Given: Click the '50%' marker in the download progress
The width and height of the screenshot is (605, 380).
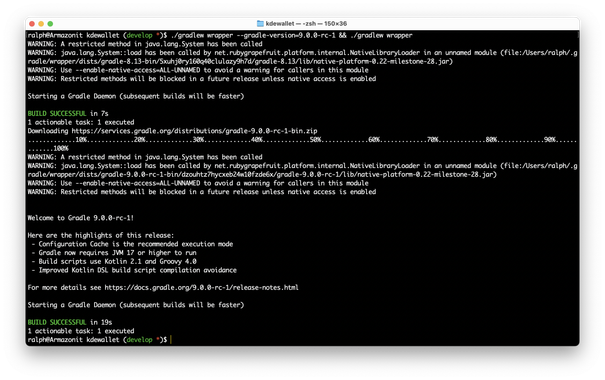Looking at the screenshot, I should coord(316,140).
